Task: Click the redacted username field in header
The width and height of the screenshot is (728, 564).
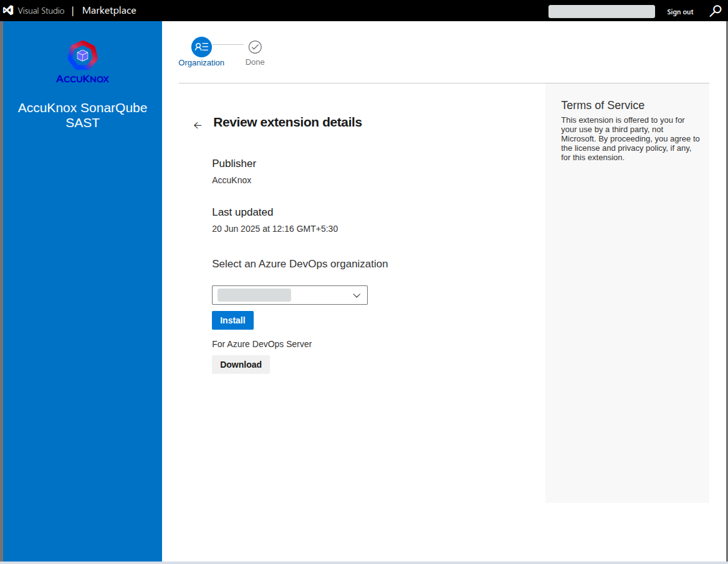Action: pyautogui.click(x=601, y=12)
